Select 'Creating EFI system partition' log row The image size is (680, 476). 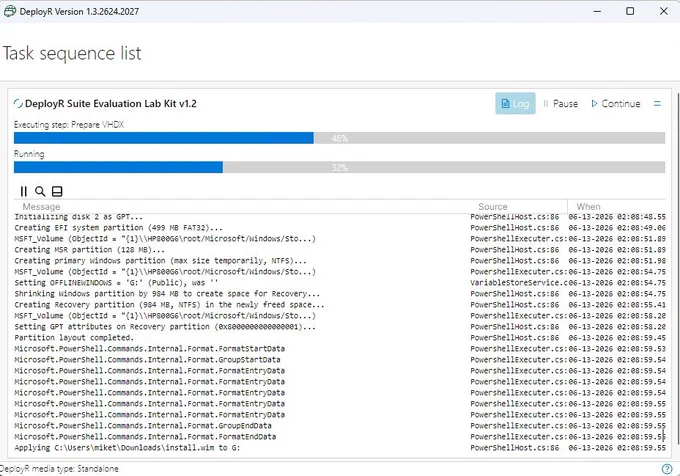point(340,228)
